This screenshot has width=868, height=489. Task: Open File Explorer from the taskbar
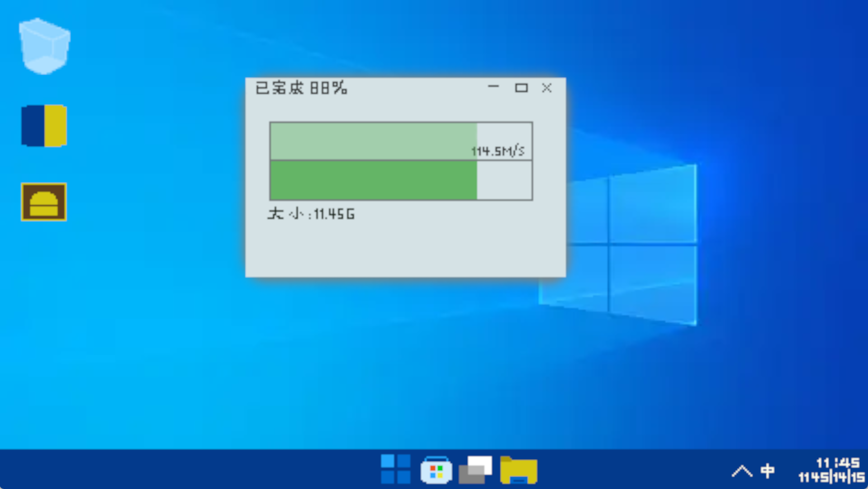[518, 470]
